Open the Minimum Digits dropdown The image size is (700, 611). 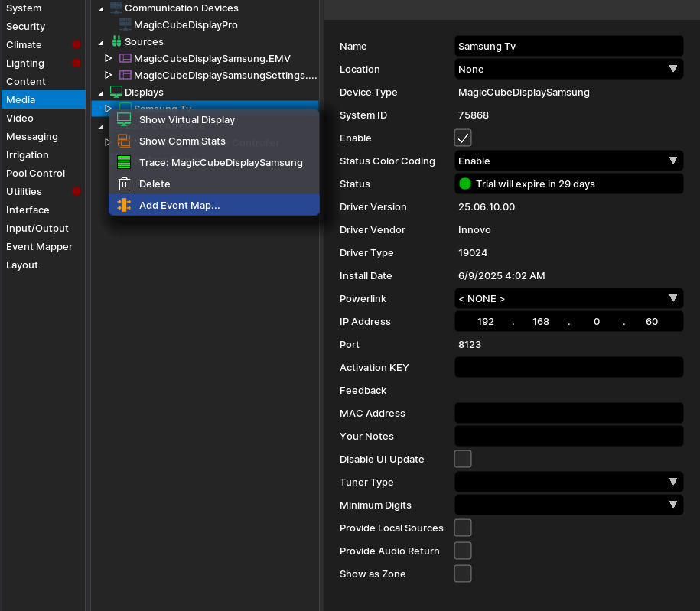pyautogui.click(x=568, y=505)
